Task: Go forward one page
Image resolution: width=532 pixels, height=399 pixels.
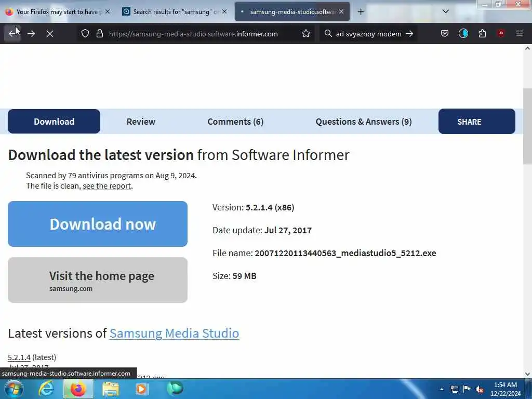Action: click(31, 34)
